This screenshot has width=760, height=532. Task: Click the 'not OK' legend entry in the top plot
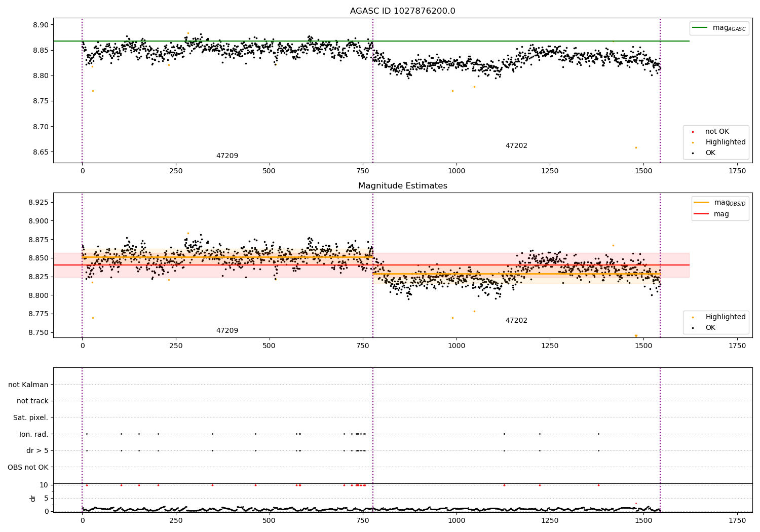pos(717,132)
